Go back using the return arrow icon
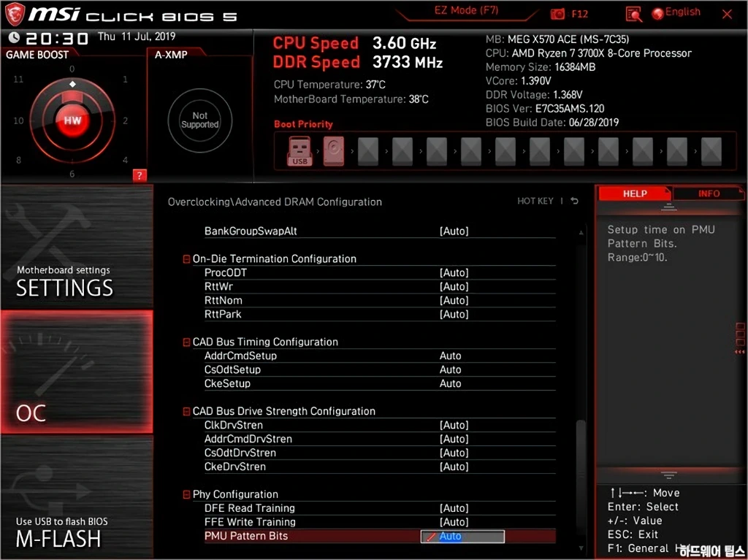The height and width of the screenshot is (560, 748). (574, 202)
